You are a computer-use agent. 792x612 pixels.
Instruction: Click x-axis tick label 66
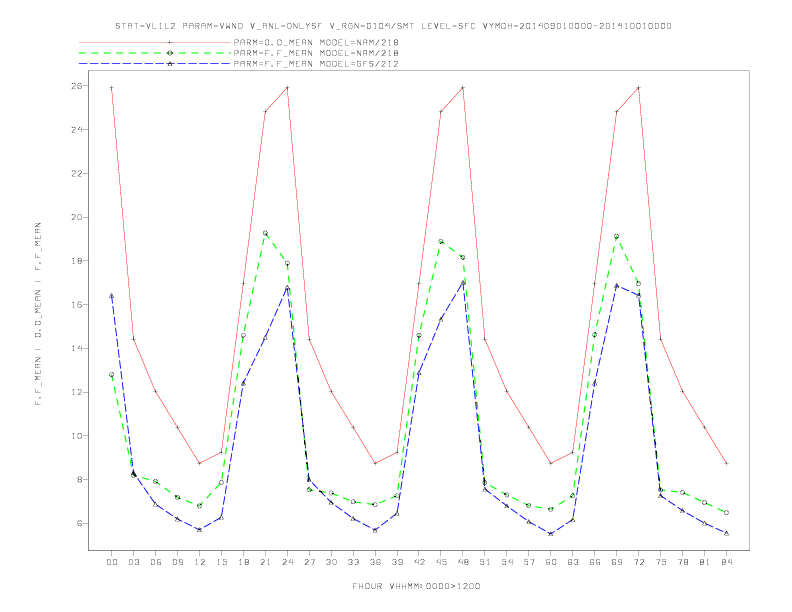595,562
